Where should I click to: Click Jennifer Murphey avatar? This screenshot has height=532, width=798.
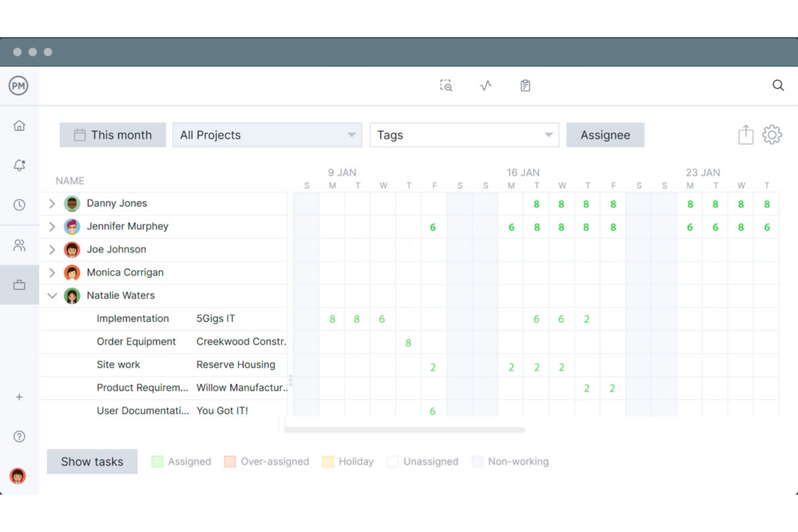[72, 227]
